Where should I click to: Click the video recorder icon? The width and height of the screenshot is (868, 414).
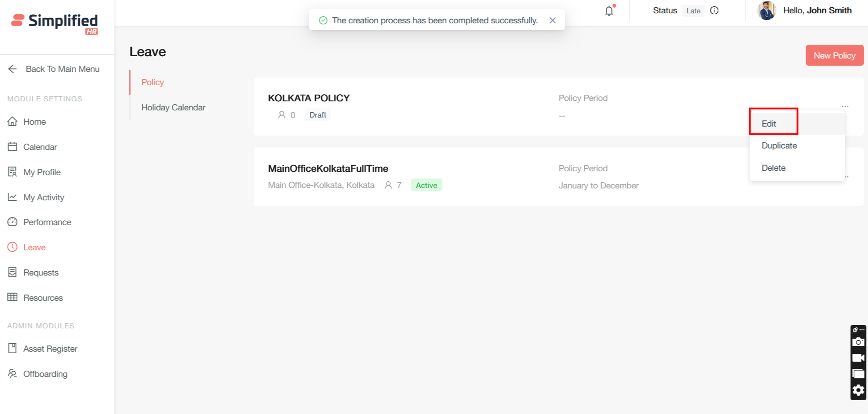pyautogui.click(x=858, y=358)
